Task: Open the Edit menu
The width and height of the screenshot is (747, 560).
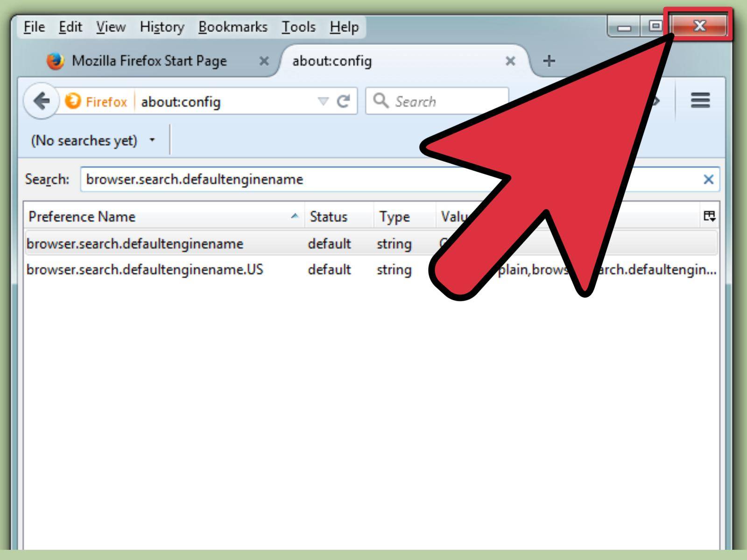Action: click(x=70, y=27)
